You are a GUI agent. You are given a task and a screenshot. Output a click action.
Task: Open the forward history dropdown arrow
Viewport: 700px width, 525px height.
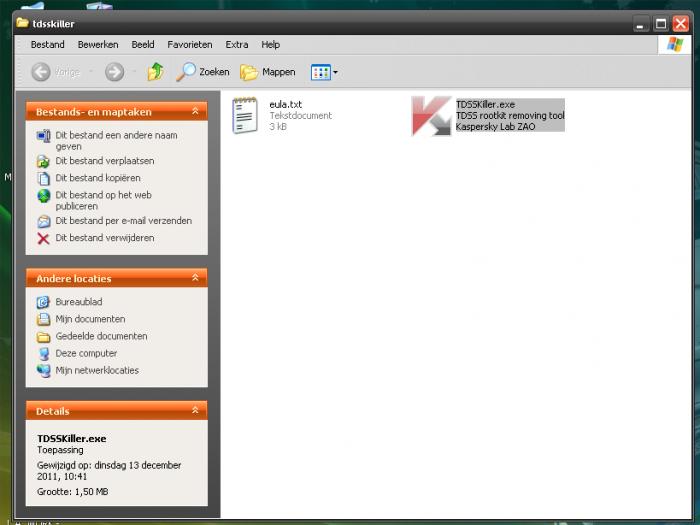[133, 72]
